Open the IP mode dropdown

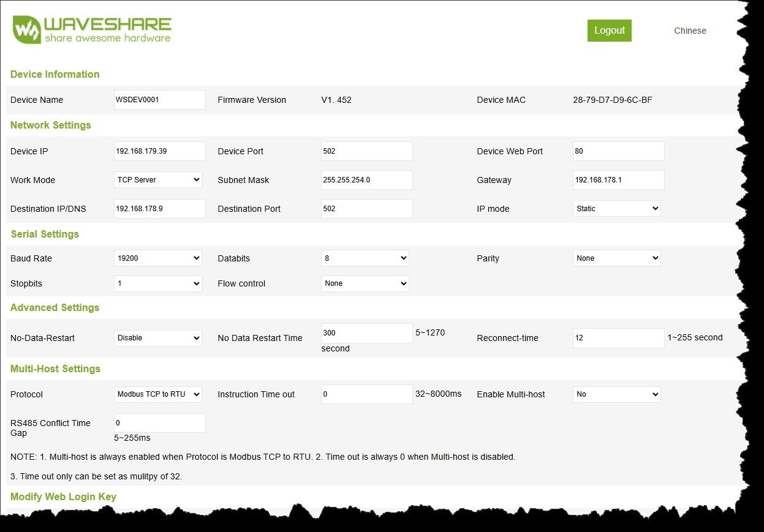pyautogui.click(x=616, y=209)
